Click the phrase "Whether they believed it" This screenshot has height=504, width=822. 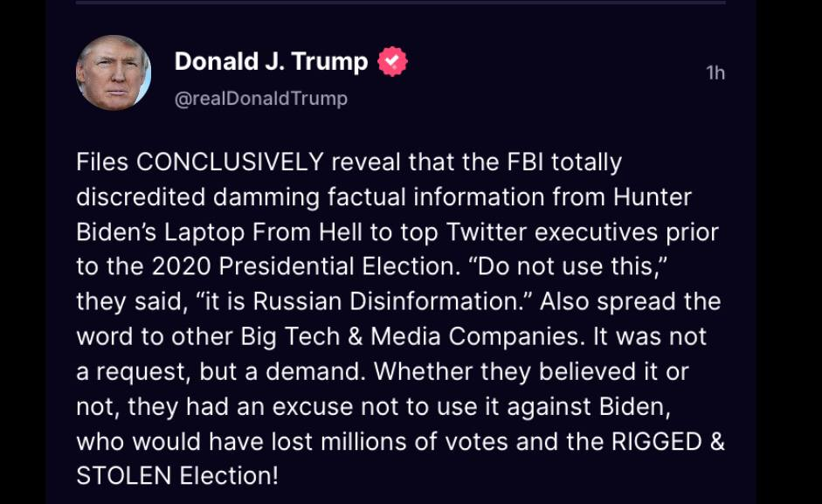501,371
